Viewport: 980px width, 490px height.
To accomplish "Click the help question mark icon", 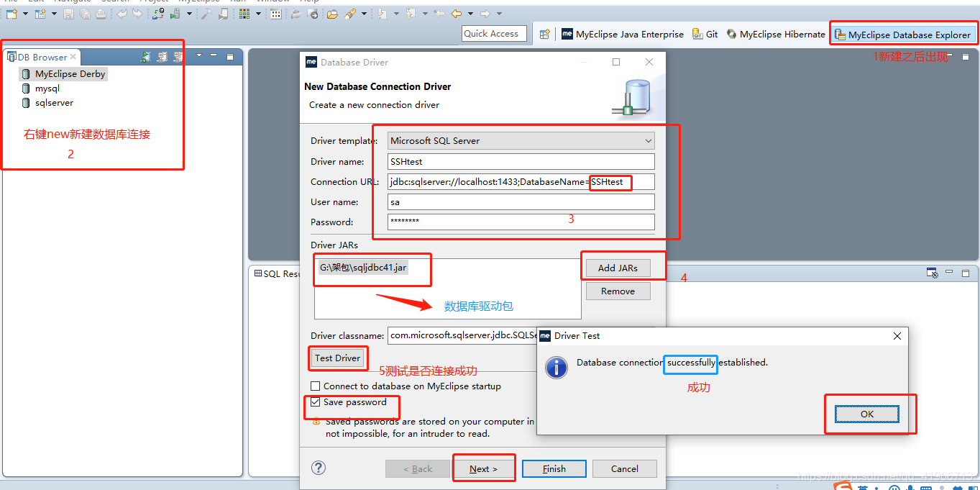I will [319, 468].
